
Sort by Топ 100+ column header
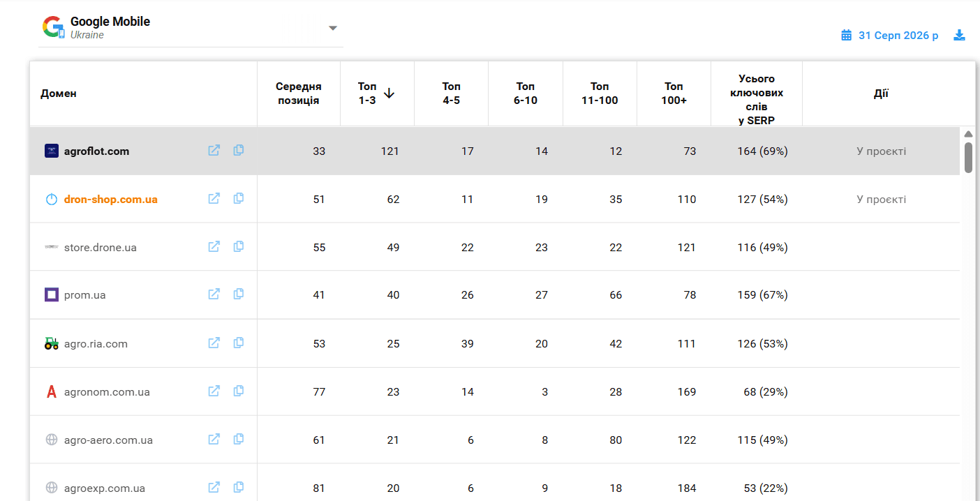coord(674,94)
